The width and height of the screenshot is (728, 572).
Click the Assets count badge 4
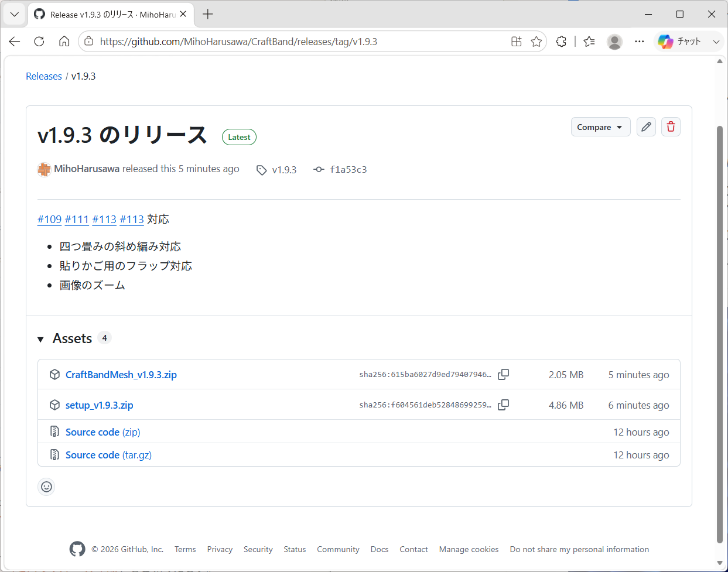(104, 338)
